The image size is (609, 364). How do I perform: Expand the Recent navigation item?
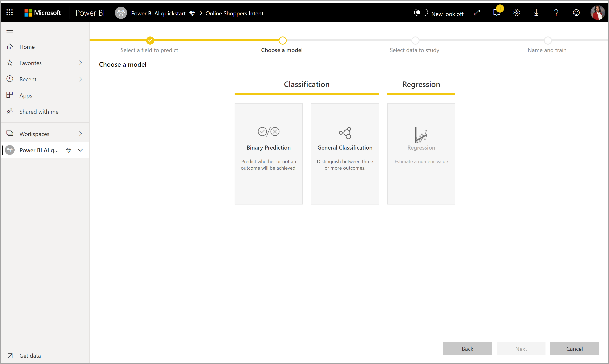pyautogui.click(x=80, y=79)
